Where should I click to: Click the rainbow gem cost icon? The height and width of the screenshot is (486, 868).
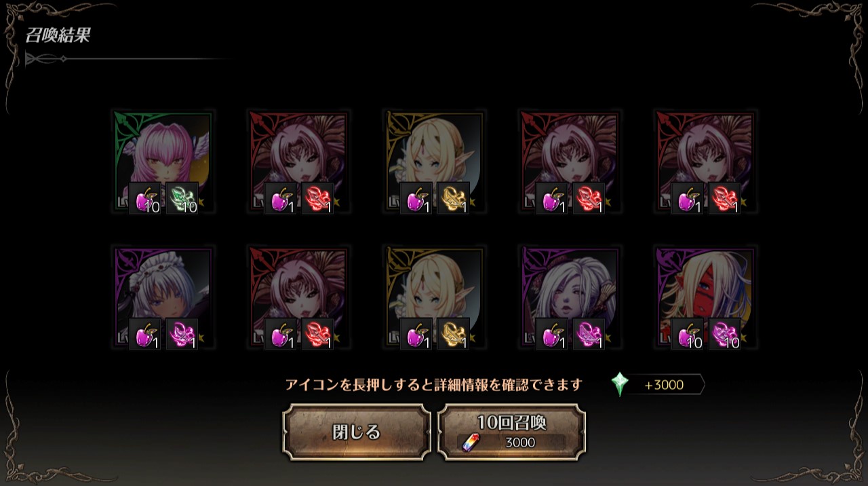point(470,443)
